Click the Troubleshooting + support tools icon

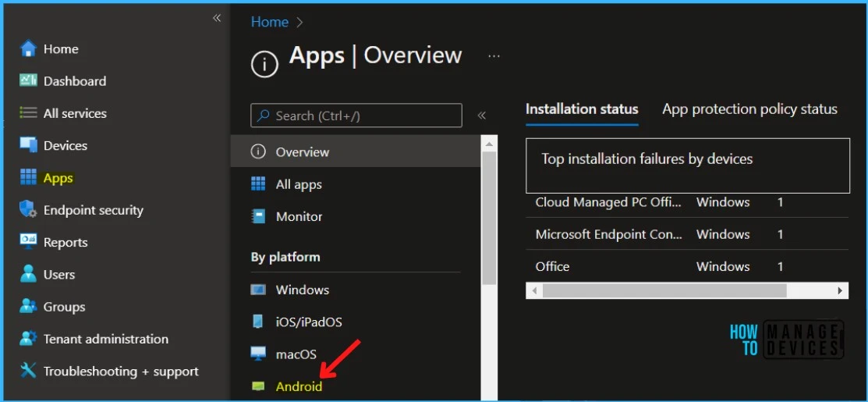pyautogui.click(x=28, y=371)
